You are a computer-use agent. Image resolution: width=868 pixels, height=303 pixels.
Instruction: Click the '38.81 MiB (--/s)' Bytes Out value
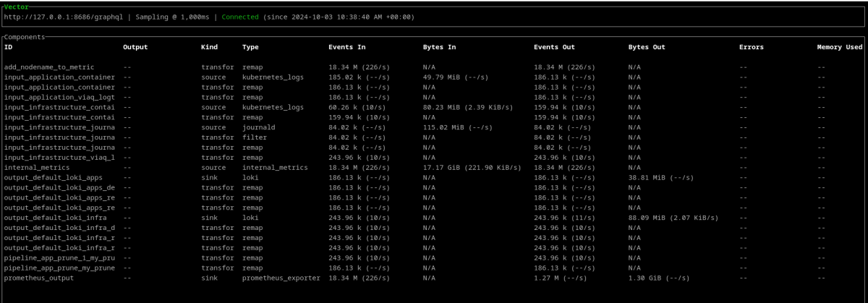tap(663, 177)
